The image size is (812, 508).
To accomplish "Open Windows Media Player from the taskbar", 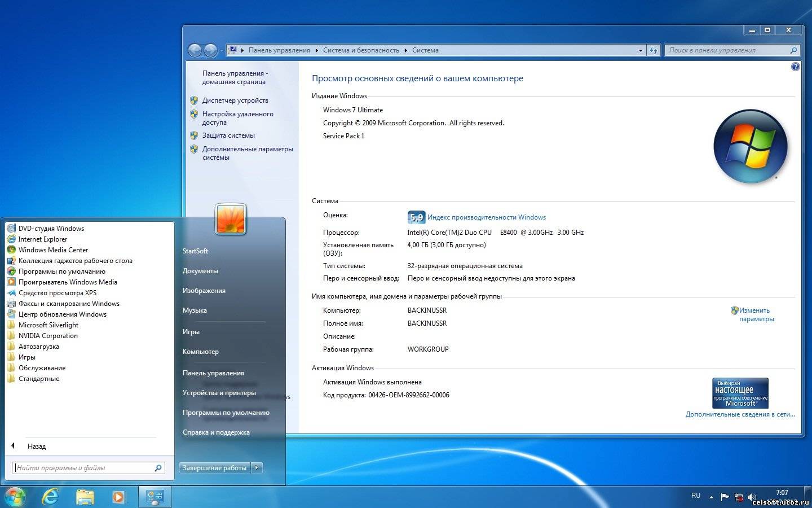I will [x=118, y=497].
